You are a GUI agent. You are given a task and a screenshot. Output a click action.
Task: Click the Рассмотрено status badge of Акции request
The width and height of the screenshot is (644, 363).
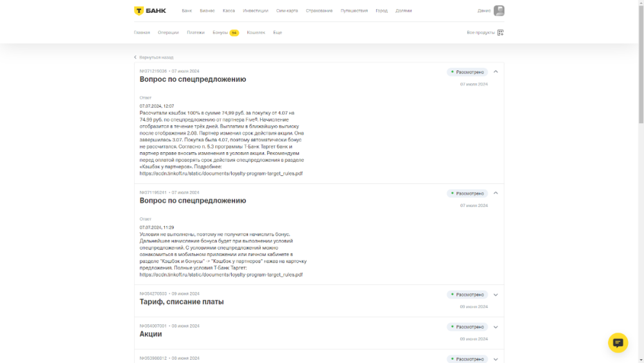point(468,327)
